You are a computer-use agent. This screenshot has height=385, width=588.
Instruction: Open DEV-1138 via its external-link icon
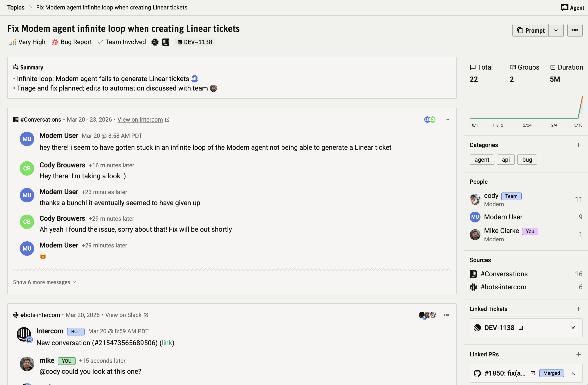tap(521, 328)
